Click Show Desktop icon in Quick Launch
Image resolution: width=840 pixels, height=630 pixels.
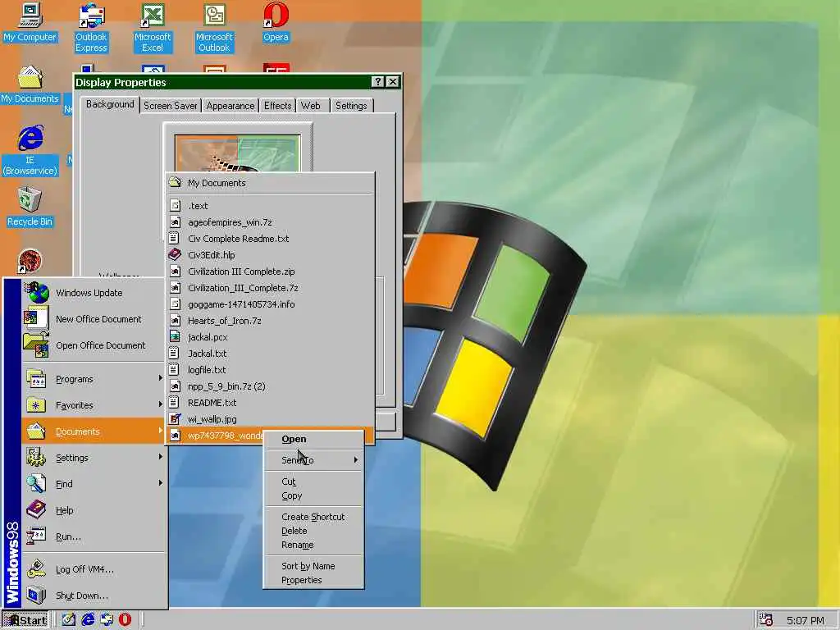(69, 620)
